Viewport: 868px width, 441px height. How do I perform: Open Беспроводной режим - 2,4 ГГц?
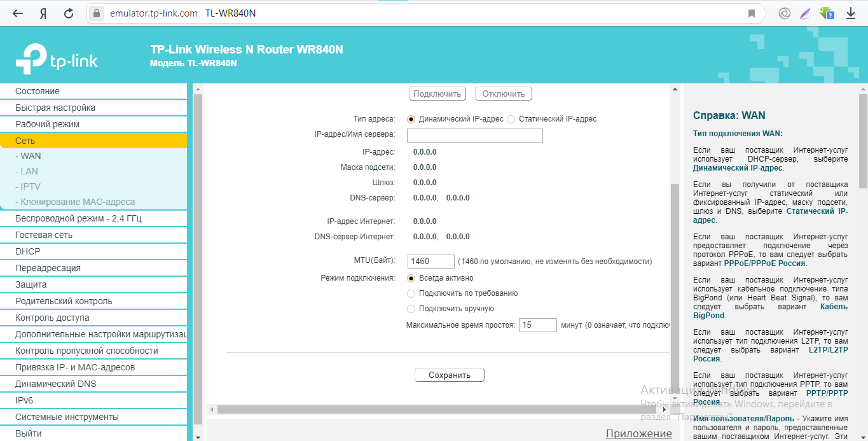coord(93,218)
